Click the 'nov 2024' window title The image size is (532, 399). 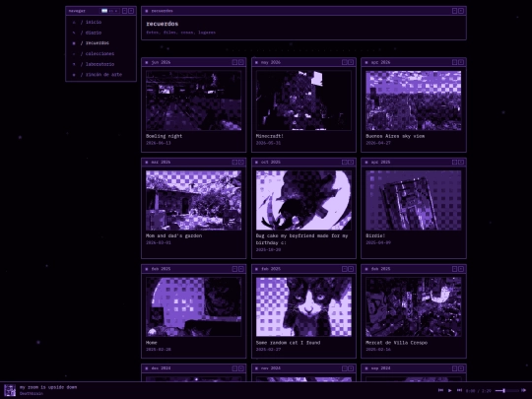[271, 368]
